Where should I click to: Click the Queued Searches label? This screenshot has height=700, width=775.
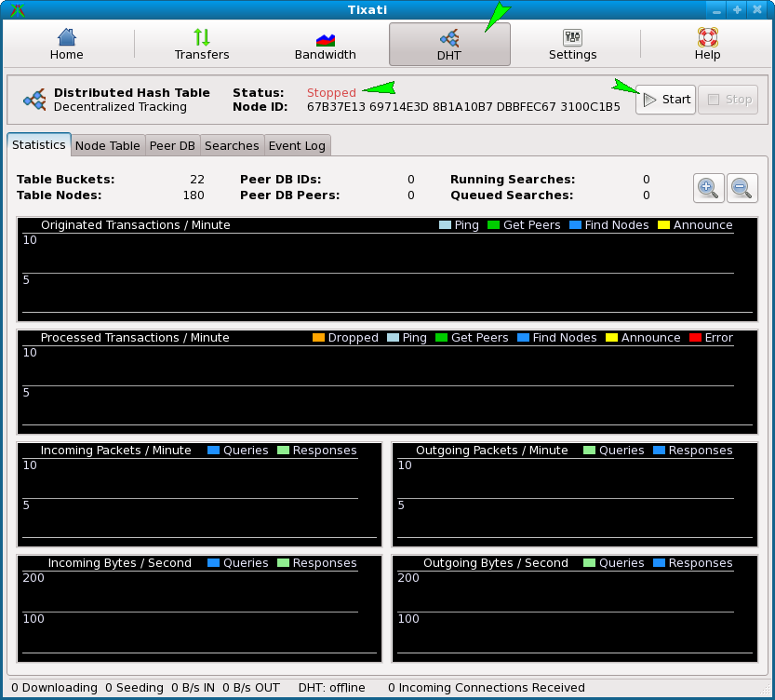coord(512,195)
